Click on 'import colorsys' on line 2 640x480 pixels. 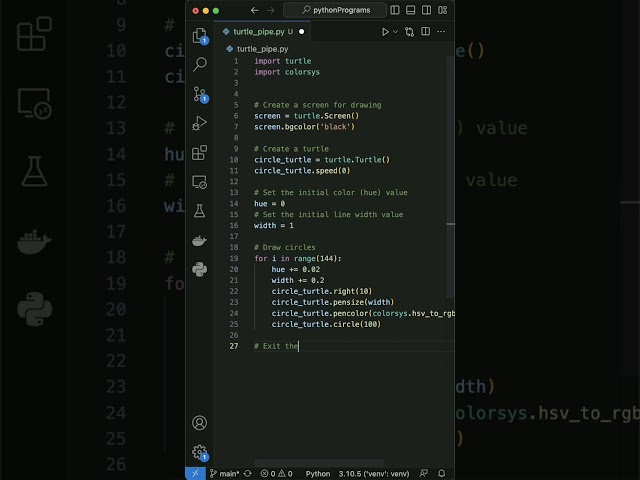coord(287,72)
